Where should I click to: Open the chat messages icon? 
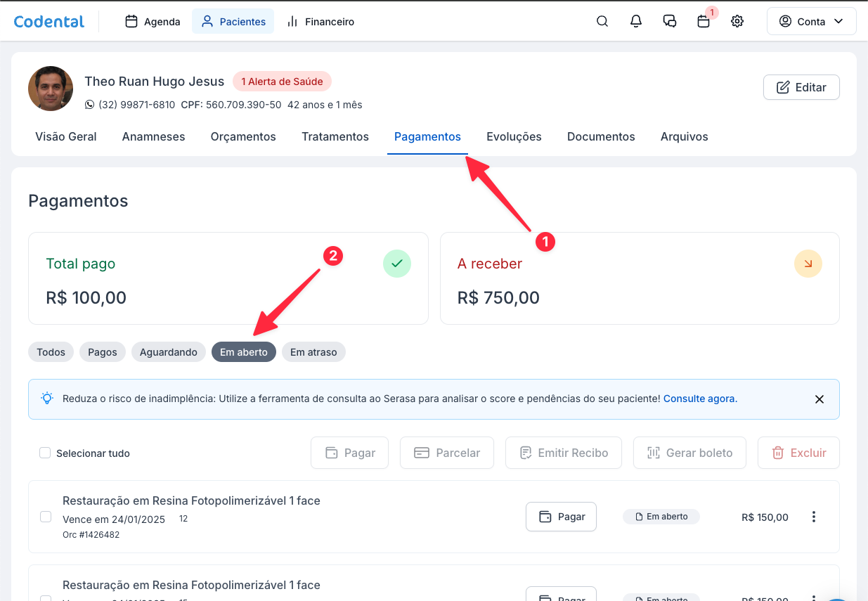pyautogui.click(x=670, y=21)
